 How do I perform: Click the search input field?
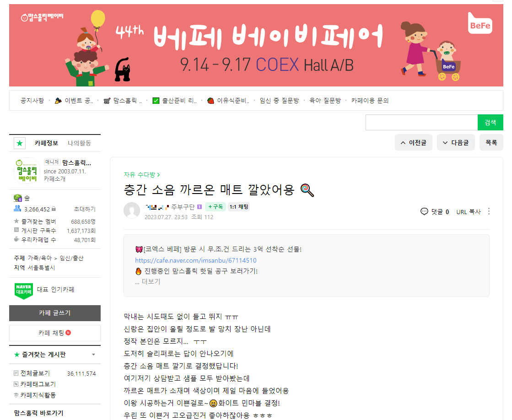421,123
